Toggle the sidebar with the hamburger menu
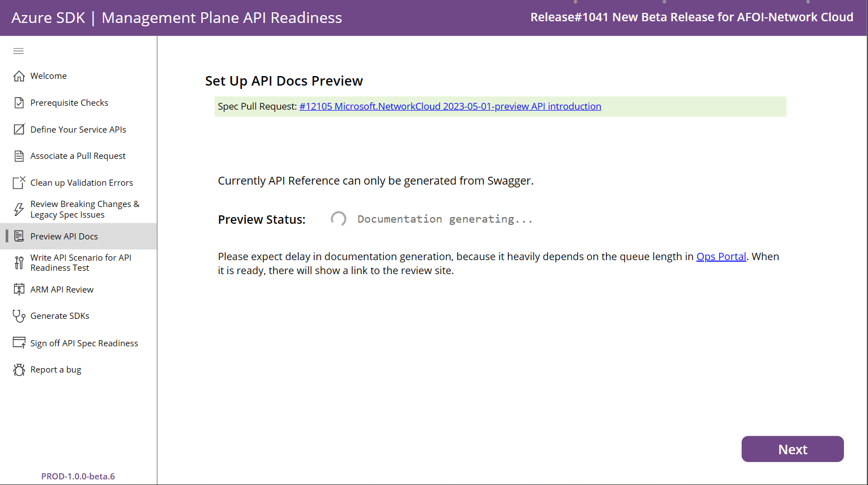868x485 pixels. [x=18, y=51]
